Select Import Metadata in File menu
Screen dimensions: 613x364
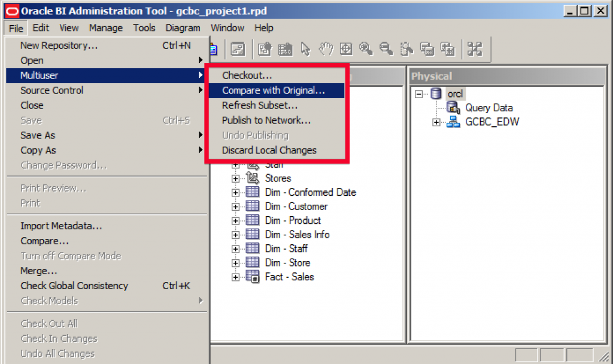point(107,226)
